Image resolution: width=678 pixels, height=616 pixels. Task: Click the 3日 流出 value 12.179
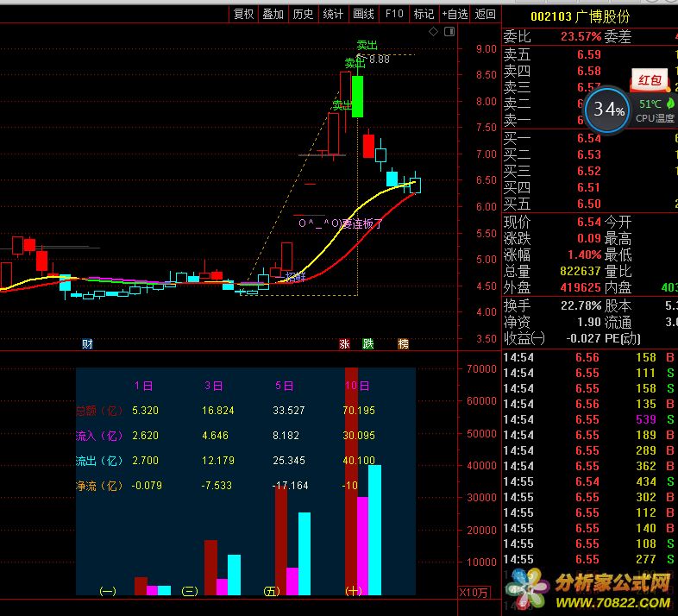[218, 460]
